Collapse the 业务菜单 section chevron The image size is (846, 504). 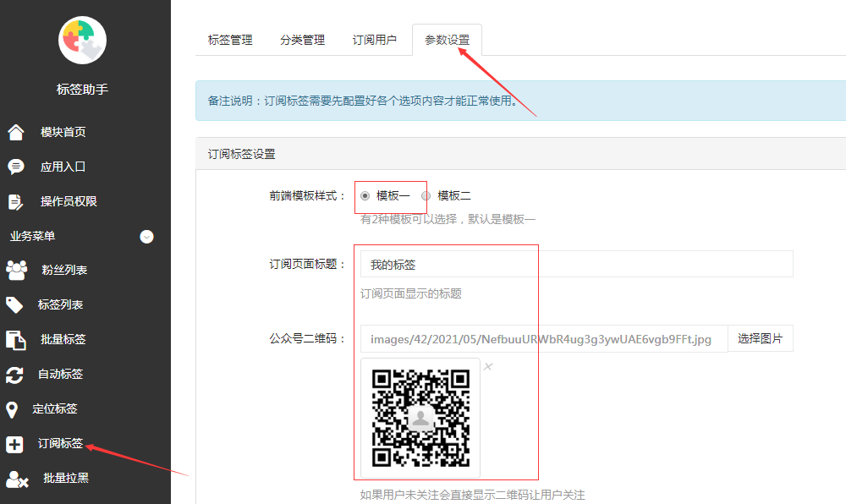(x=146, y=237)
